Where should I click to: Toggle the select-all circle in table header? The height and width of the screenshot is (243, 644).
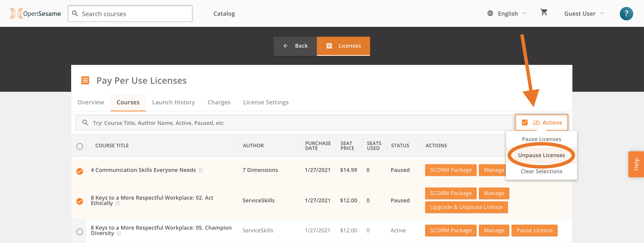coord(79,146)
